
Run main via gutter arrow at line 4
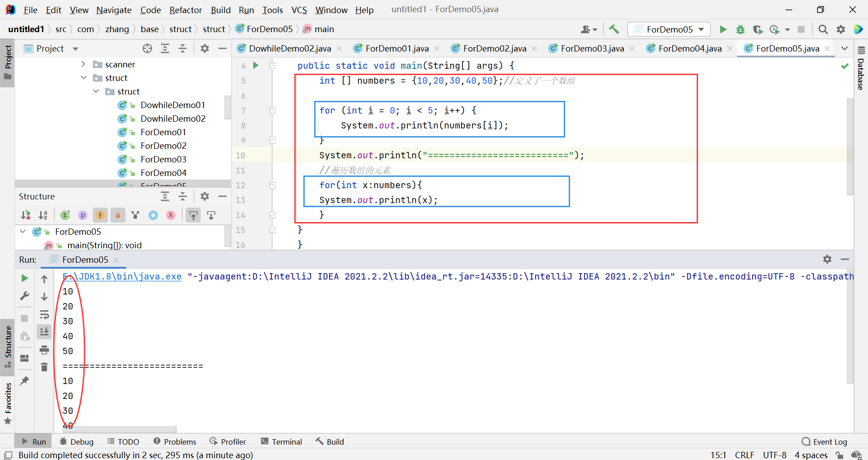pyautogui.click(x=255, y=66)
